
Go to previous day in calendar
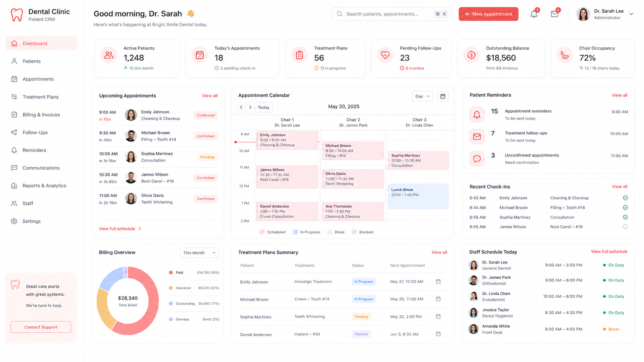point(241,107)
